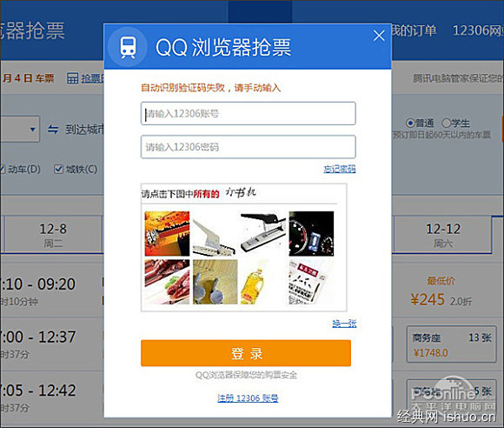Viewport: 504px width, 428px height.
Task: Select the 学生 radio button in the background page
Action: point(446,123)
